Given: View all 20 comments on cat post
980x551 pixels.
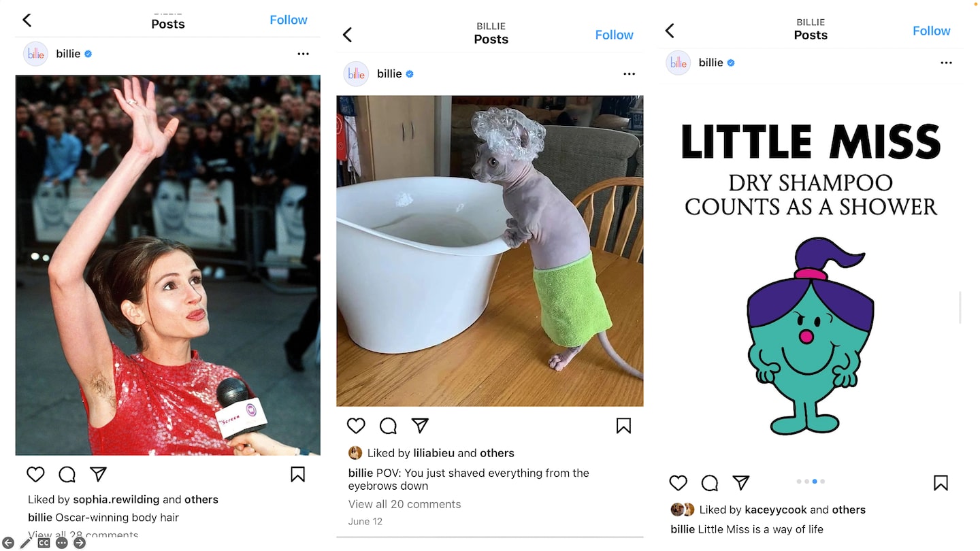Looking at the screenshot, I should (x=404, y=504).
